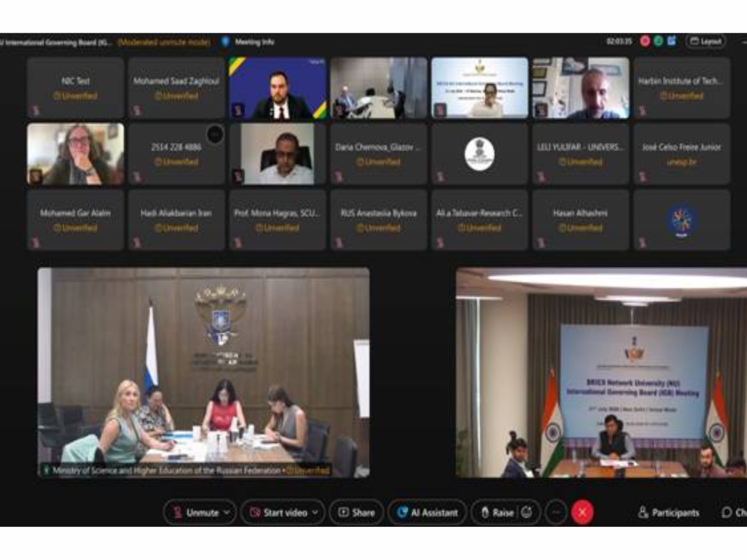This screenshot has height=560, width=747.
Task: Launch the AI Assistant
Action: coord(427,512)
